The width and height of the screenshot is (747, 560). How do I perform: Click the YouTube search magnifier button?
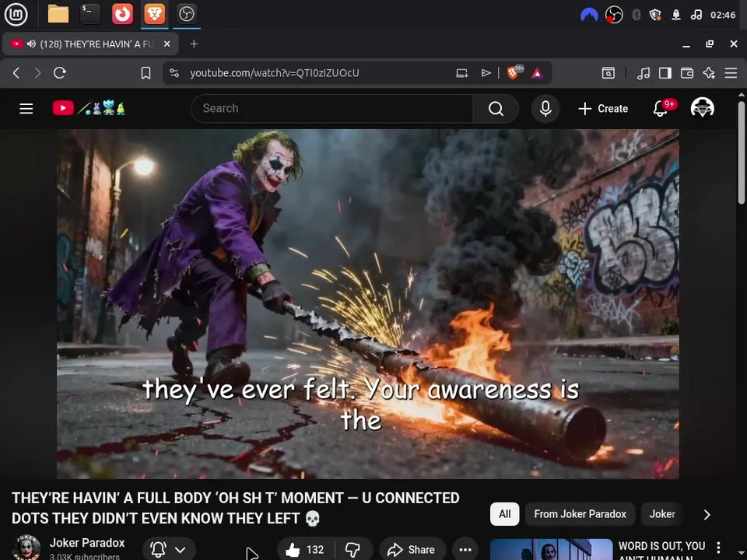coord(496,109)
